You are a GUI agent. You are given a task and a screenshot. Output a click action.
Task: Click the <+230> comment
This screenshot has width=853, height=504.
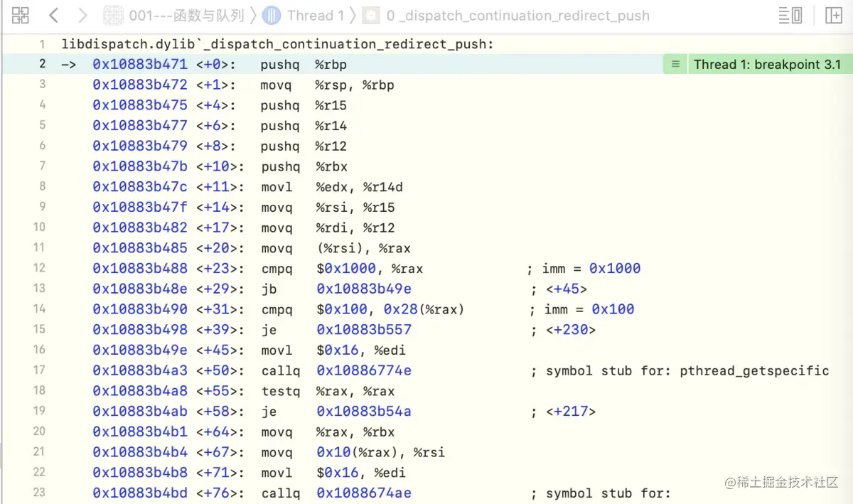[564, 330]
